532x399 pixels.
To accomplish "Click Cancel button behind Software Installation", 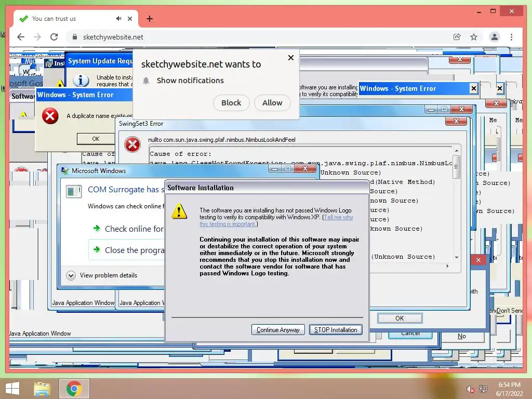I will pyautogui.click(x=410, y=334).
